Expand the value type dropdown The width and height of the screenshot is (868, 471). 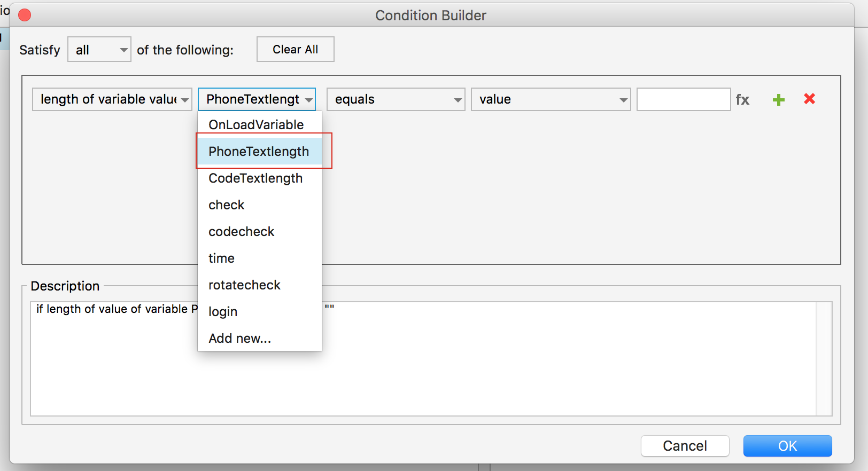pos(551,100)
